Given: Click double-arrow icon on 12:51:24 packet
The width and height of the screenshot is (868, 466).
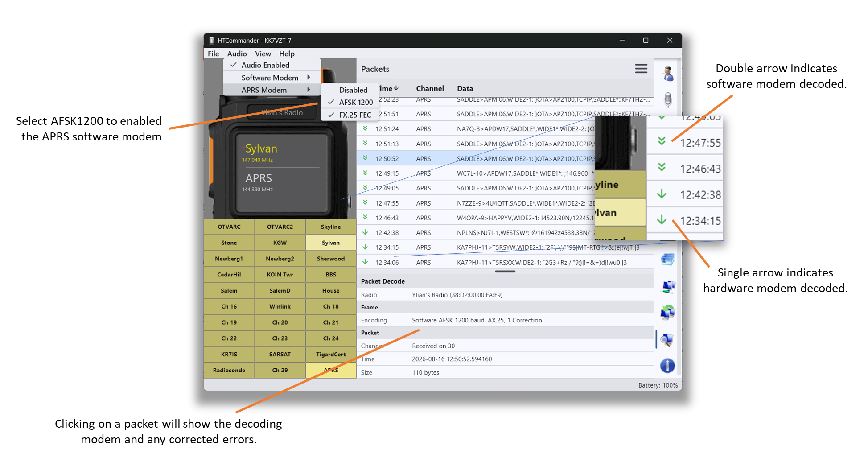Looking at the screenshot, I should (365, 128).
